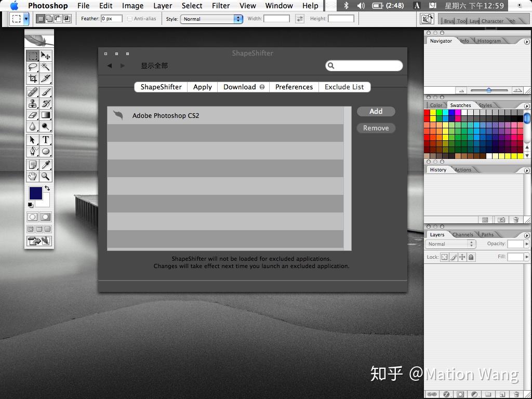
Task: Toggle Lock transparent pixels in Layers
Action: pyautogui.click(x=444, y=257)
